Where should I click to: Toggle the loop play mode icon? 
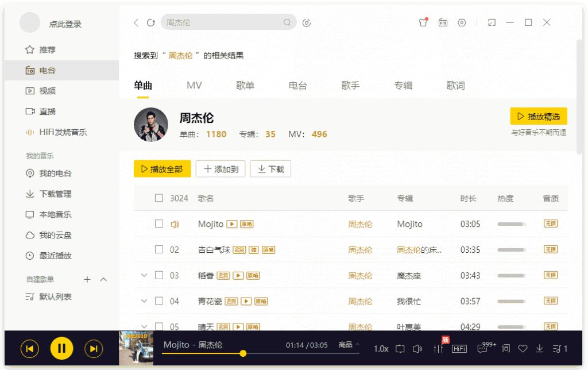[400, 349]
